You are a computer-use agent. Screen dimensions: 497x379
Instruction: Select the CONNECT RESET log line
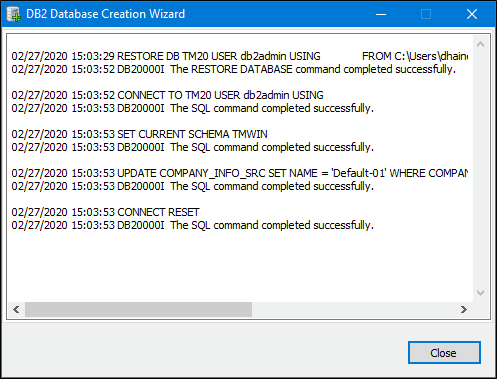(105, 212)
